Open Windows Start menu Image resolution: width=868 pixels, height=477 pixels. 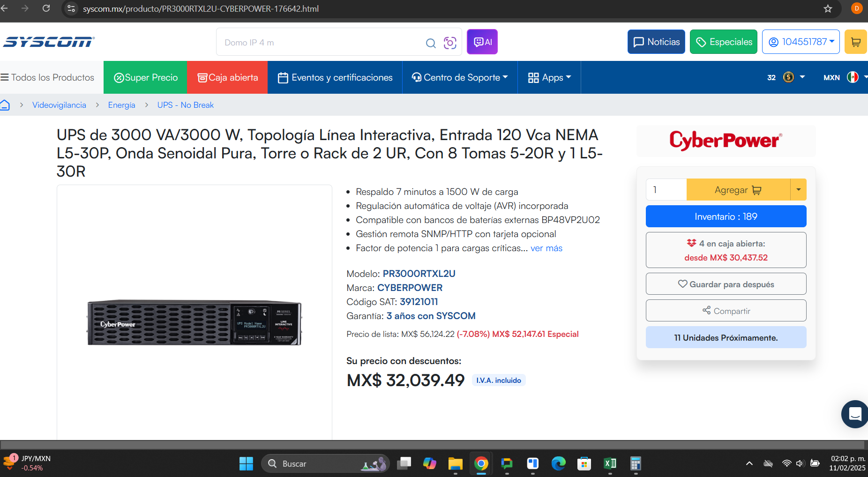coord(246,463)
